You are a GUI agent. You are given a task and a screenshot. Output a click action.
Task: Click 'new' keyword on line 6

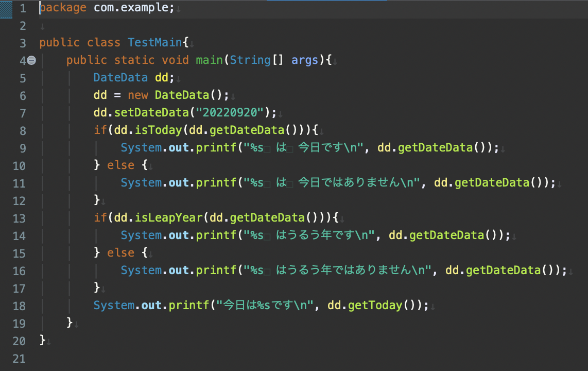pos(138,95)
